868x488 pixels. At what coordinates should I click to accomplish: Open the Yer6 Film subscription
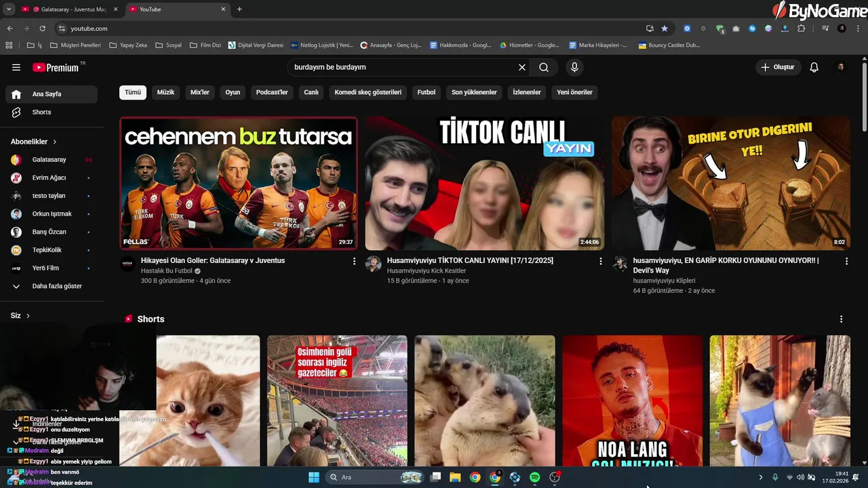point(52,268)
